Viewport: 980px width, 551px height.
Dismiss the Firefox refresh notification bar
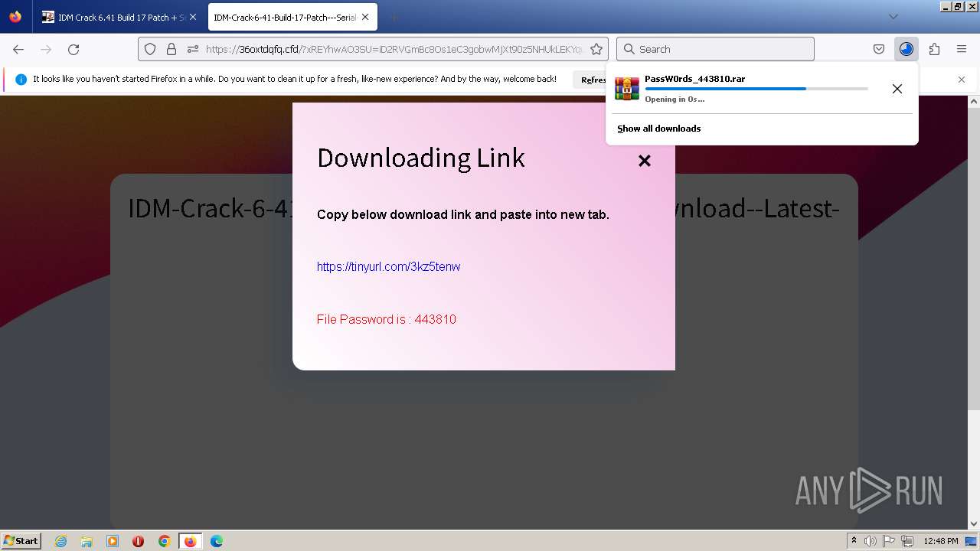tap(962, 80)
